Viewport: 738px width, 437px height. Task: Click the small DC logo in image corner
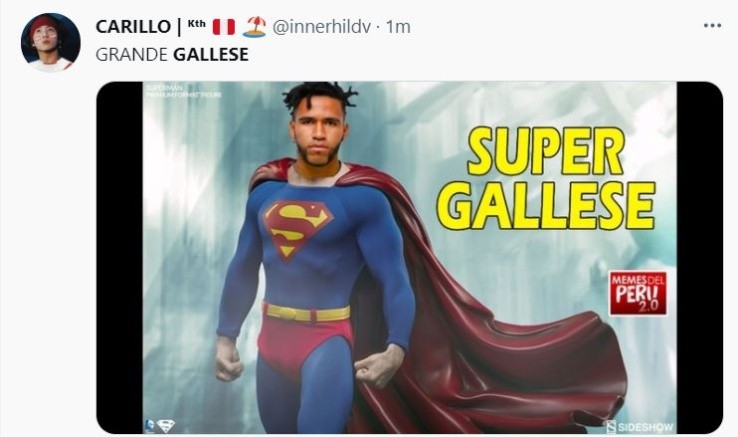pos(150,426)
